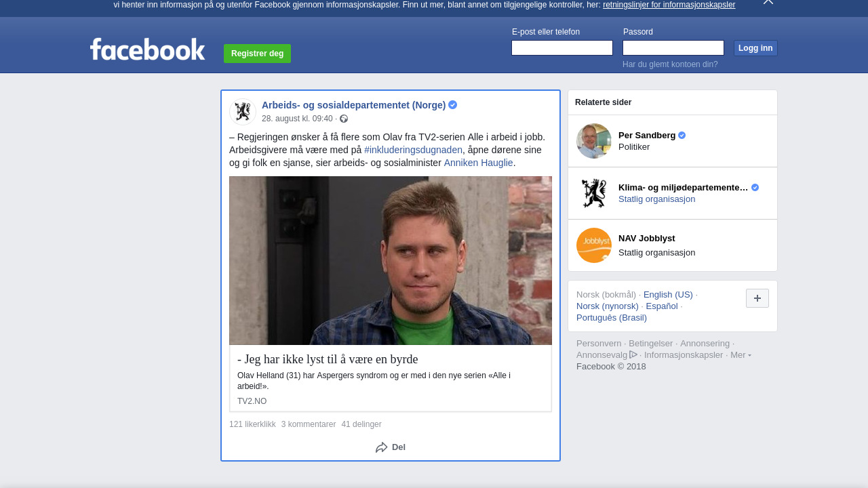868x488 pixels.
Task: Open the Per Sandberg page link
Action: pyautogui.click(x=647, y=135)
